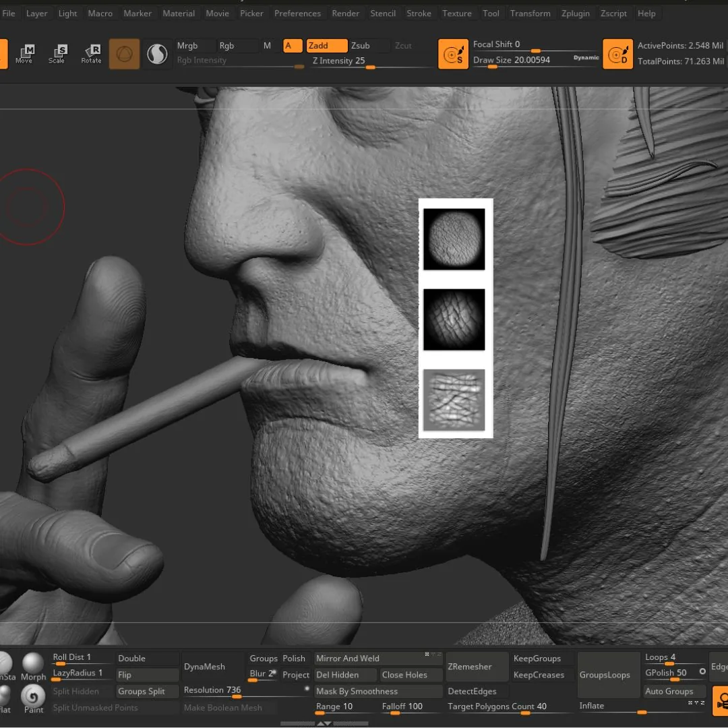This screenshot has height=728, width=728.
Task: Click the DetectEdges button
Action: tap(477, 692)
